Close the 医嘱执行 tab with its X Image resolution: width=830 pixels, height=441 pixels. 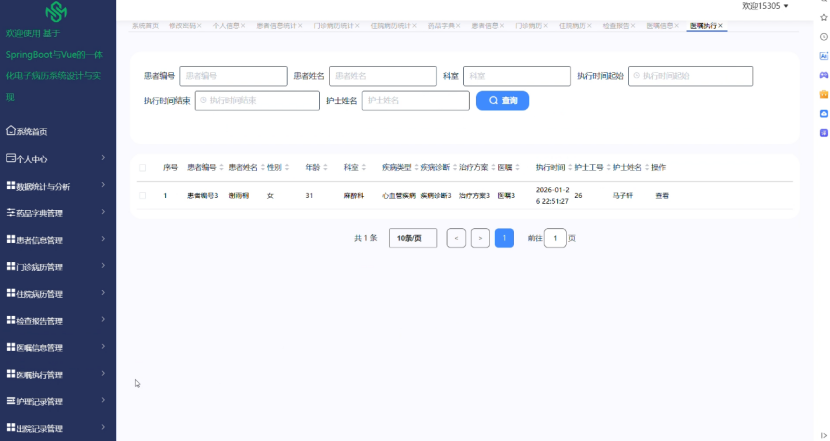pos(720,25)
